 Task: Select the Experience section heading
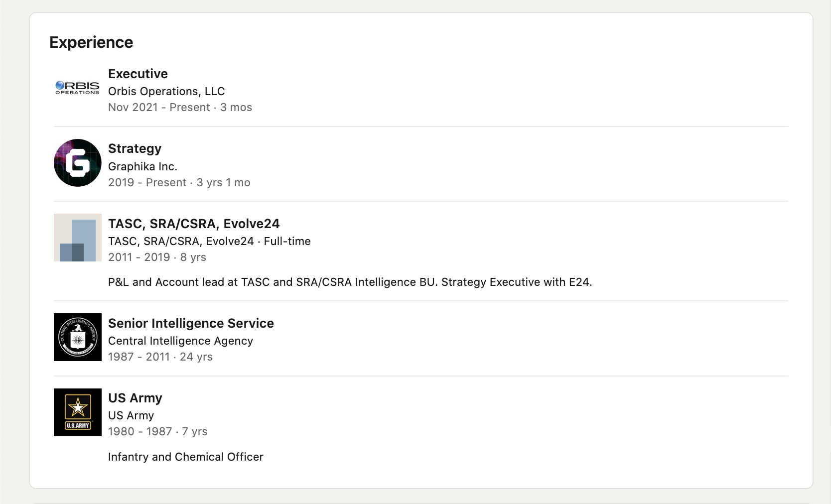coord(91,42)
